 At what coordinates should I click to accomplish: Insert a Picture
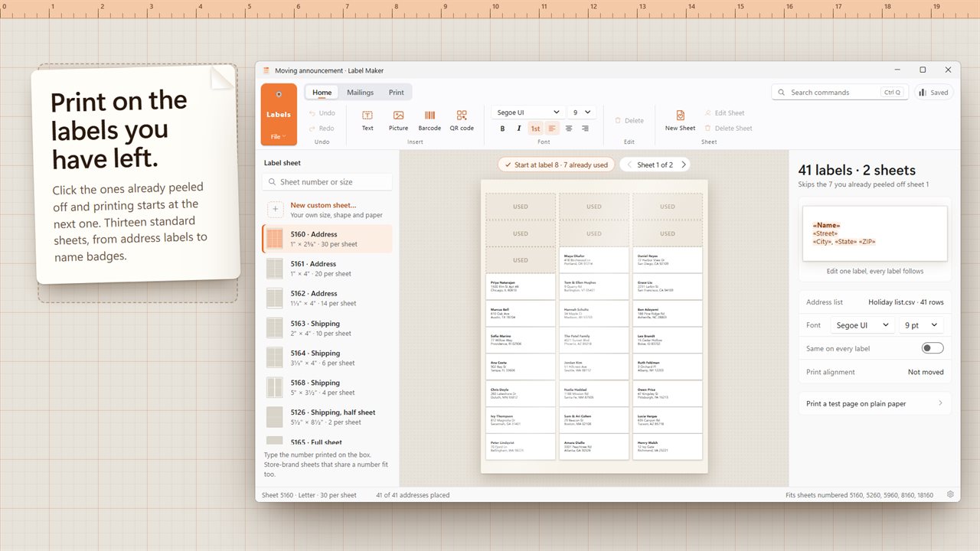(x=398, y=119)
